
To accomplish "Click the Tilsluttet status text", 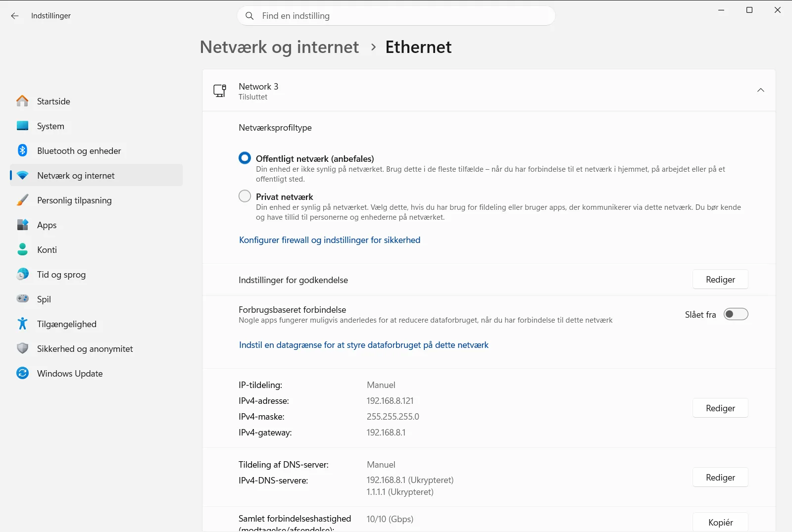I will tap(253, 97).
